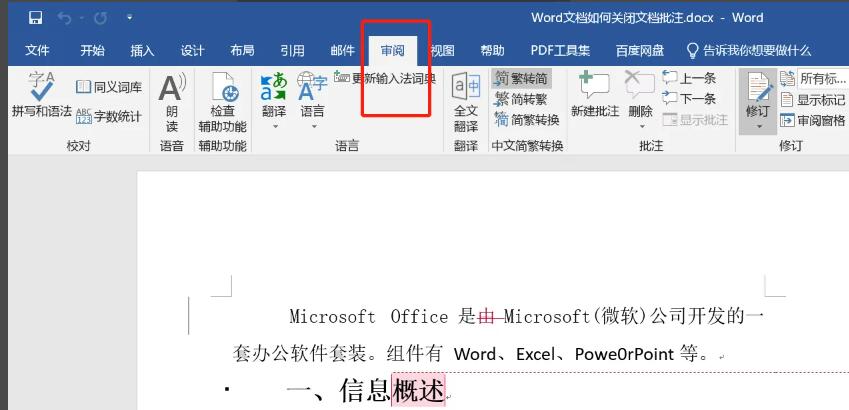The width and height of the screenshot is (849, 410).
Task: Switch to the 开始 tab
Action: [x=92, y=51]
